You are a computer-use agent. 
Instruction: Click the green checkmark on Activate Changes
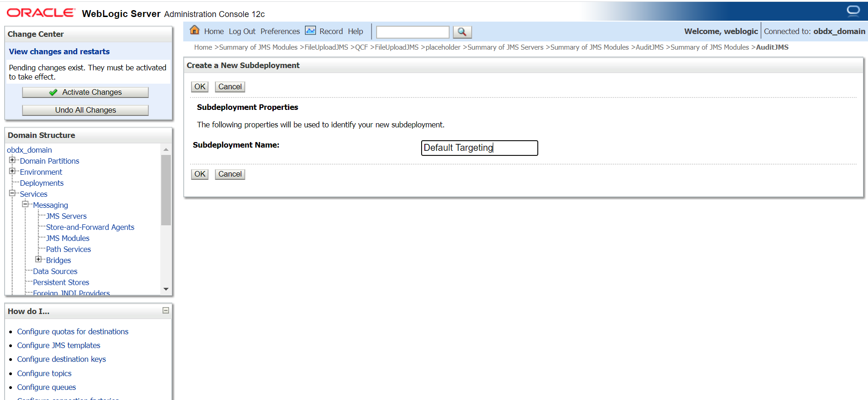(x=53, y=92)
